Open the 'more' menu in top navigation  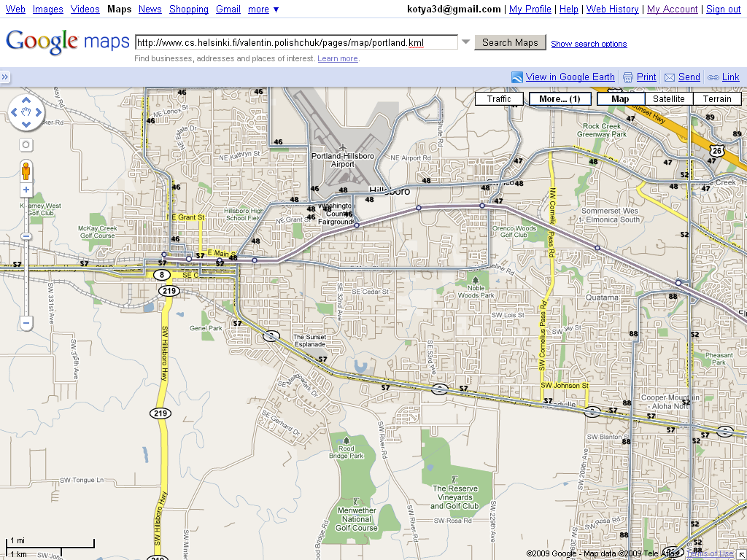pos(263,9)
